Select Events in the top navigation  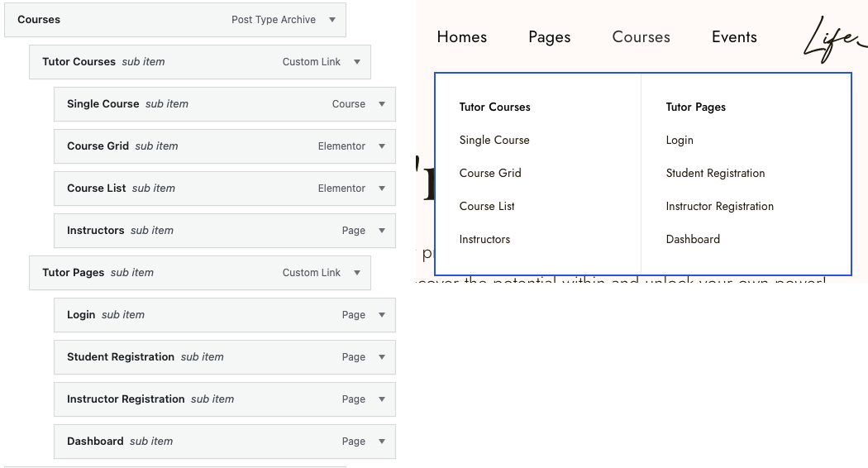coord(734,37)
